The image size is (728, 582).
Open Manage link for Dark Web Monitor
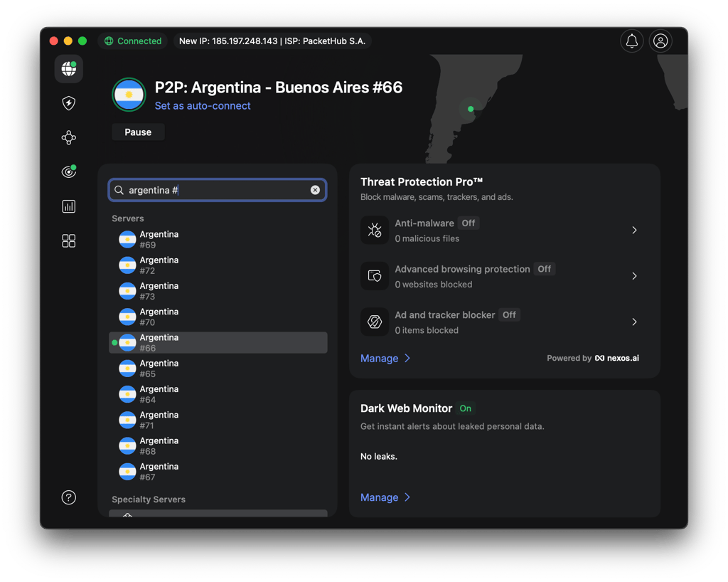385,497
